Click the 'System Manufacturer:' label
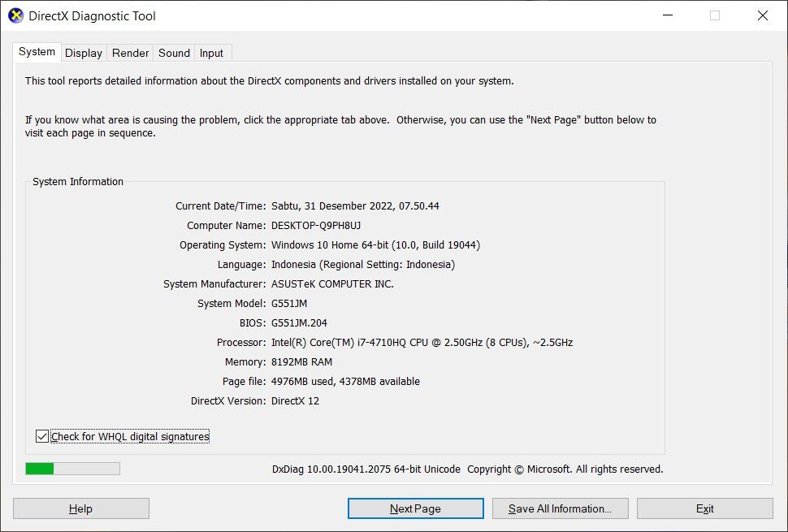Viewport: 788px width, 532px height. click(x=214, y=284)
